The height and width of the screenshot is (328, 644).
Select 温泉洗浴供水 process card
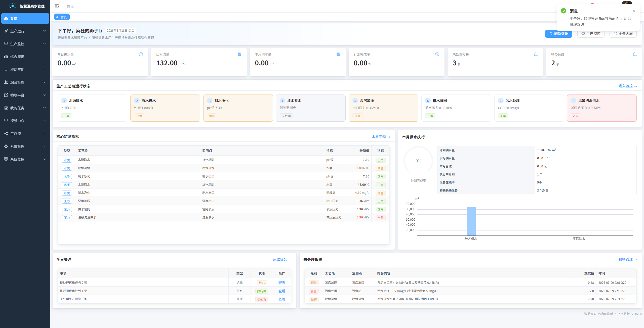(602, 108)
